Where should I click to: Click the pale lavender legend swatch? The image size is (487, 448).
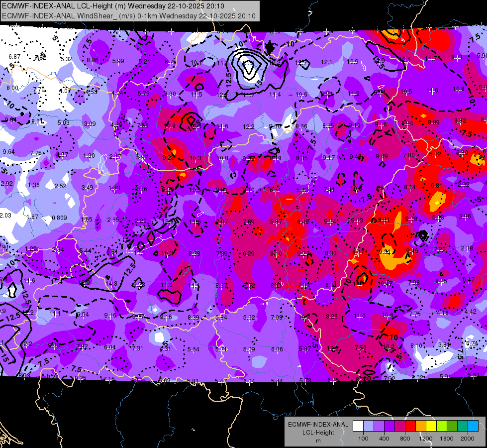click(x=368, y=426)
